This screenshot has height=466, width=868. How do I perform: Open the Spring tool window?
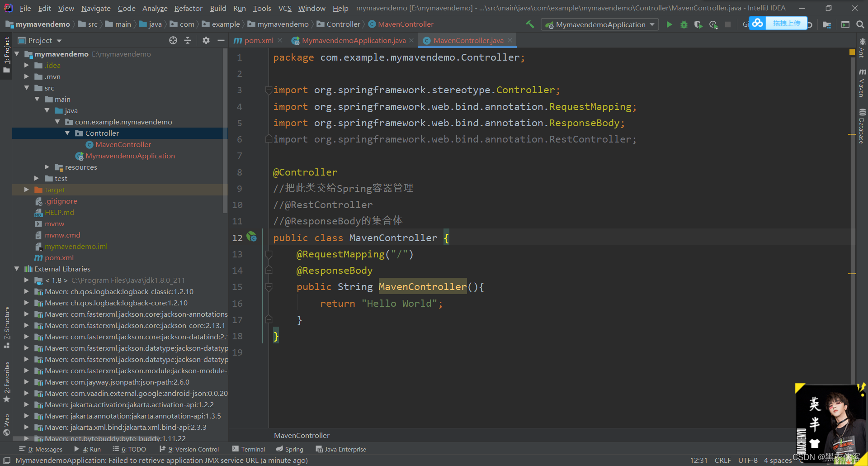(289, 449)
